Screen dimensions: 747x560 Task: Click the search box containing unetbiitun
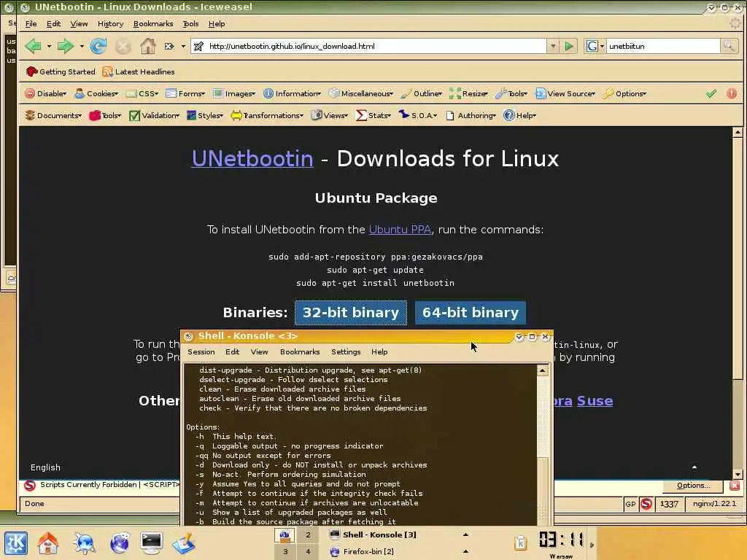coord(663,46)
